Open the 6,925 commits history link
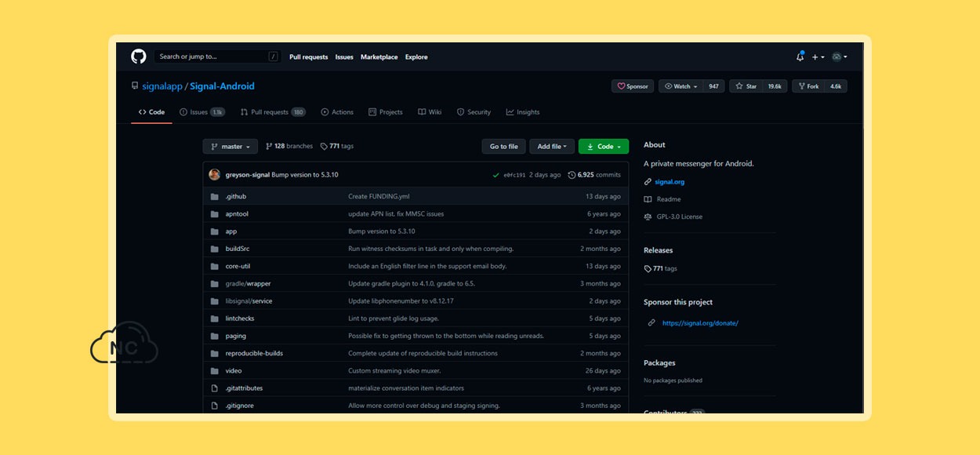 point(594,175)
